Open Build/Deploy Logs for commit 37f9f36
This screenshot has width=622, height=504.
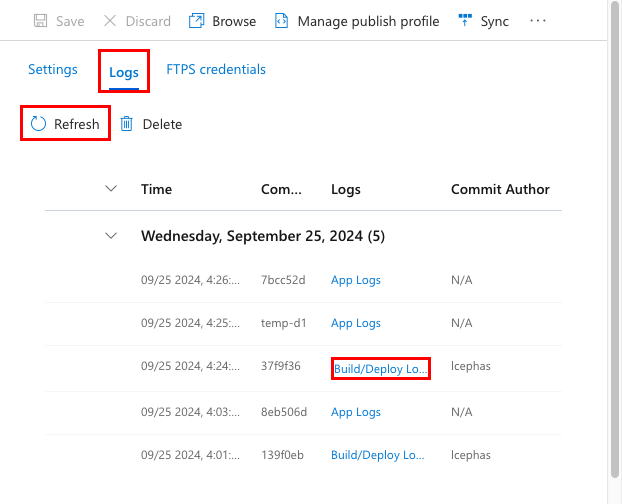(380, 368)
